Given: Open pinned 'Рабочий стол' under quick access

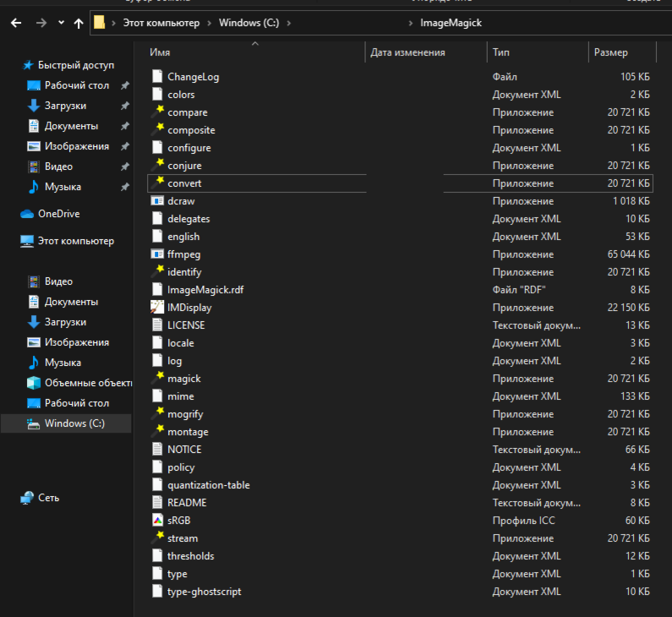Looking at the screenshot, I should click(x=77, y=85).
